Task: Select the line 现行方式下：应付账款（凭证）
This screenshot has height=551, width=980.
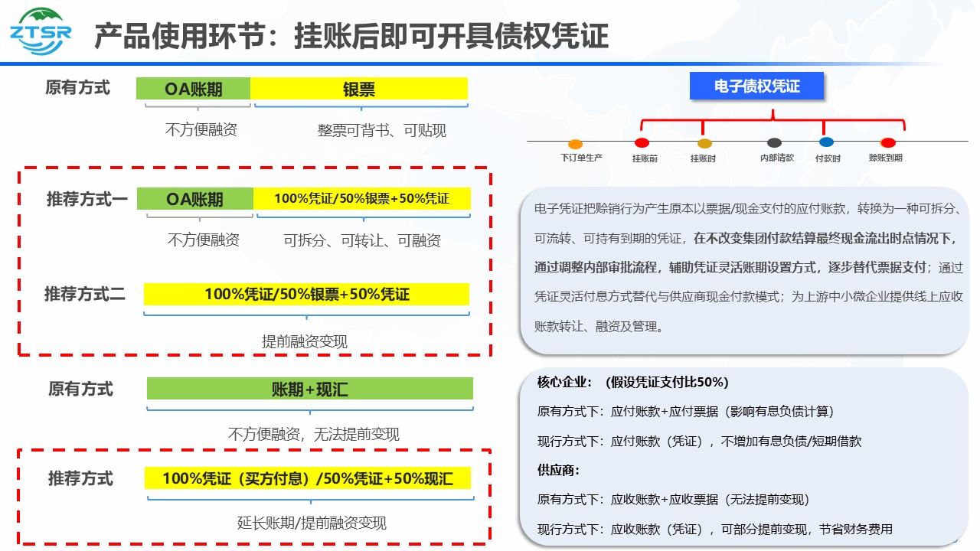Action: click(x=699, y=442)
